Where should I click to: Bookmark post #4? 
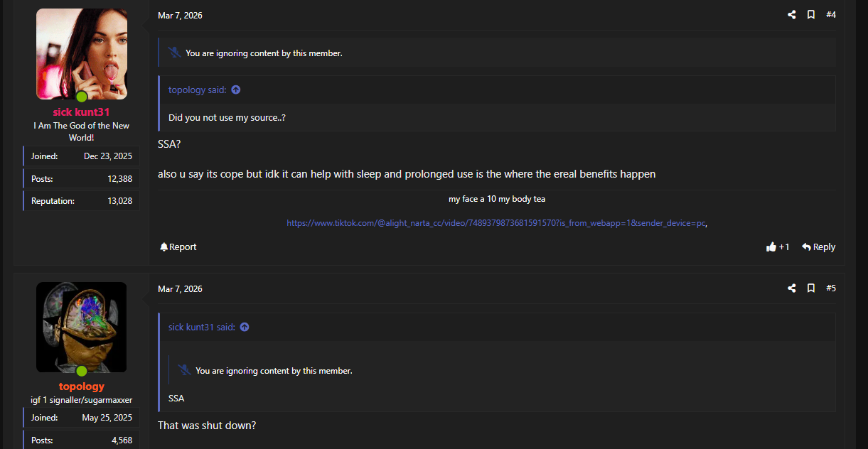[810, 15]
